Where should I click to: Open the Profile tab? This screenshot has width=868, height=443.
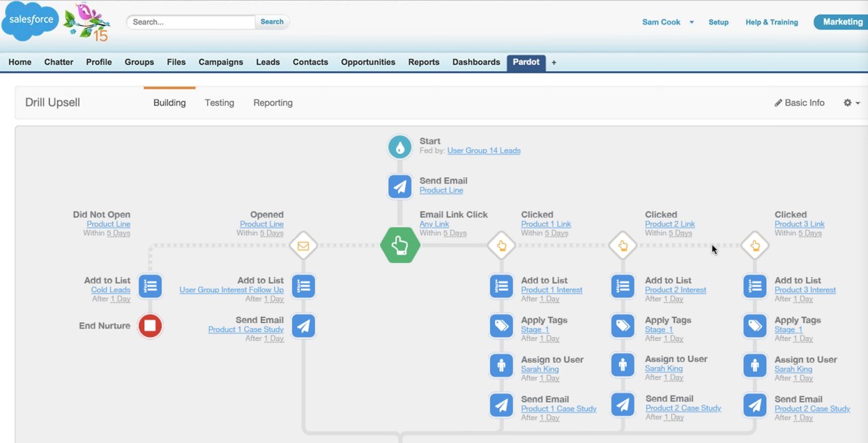[99, 62]
